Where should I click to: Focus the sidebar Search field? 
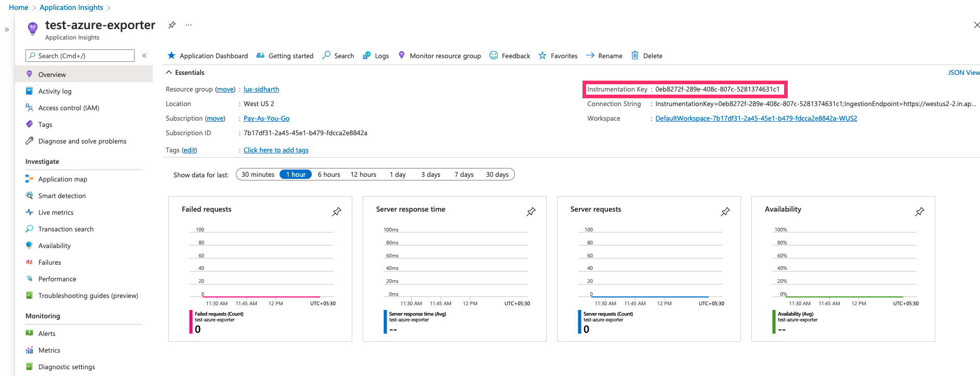[80, 56]
